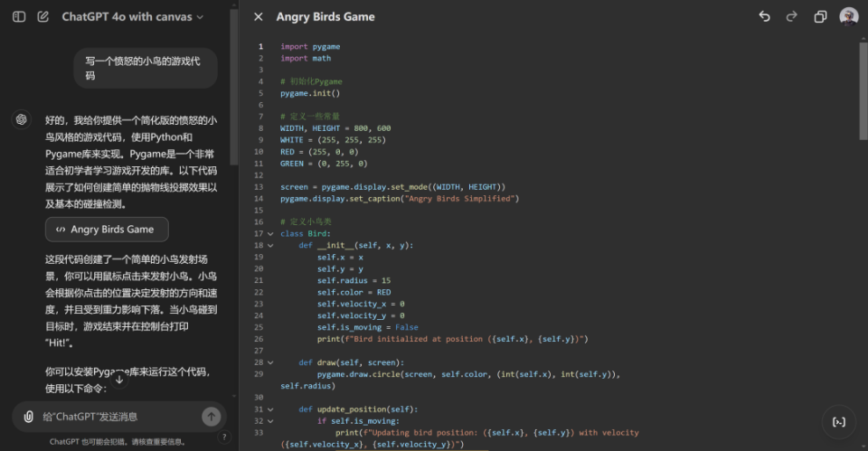This screenshot has height=451, width=868.
Task: Close the Angry Birds Game canvas
Action: tap(258, 16)
